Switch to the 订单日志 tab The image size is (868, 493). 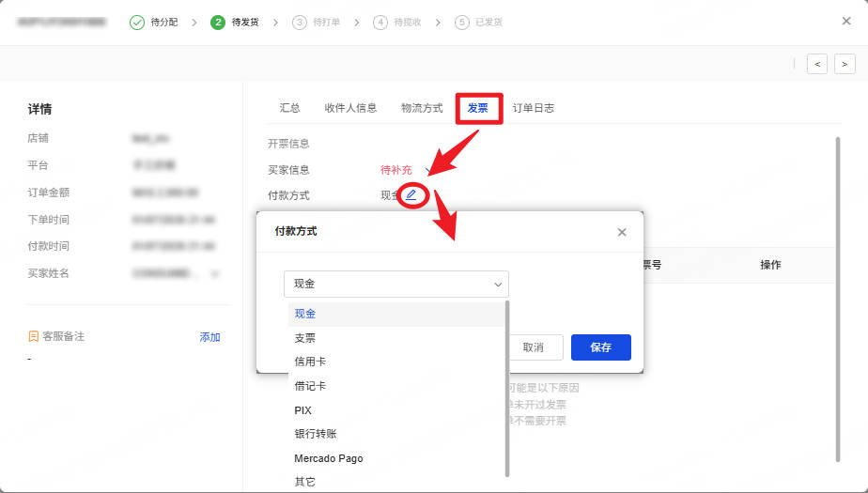click(533, 108)
